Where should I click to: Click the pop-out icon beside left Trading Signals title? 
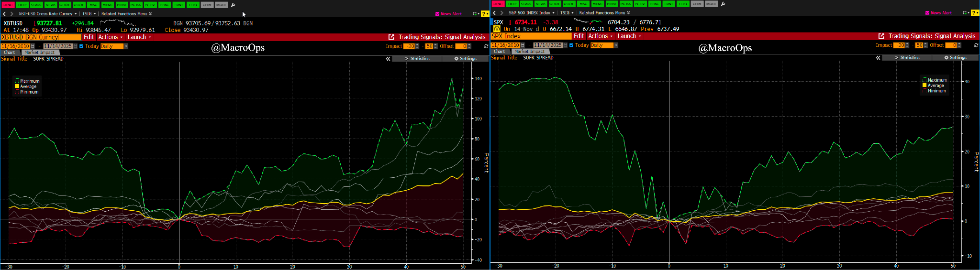[x=391, y=37]
